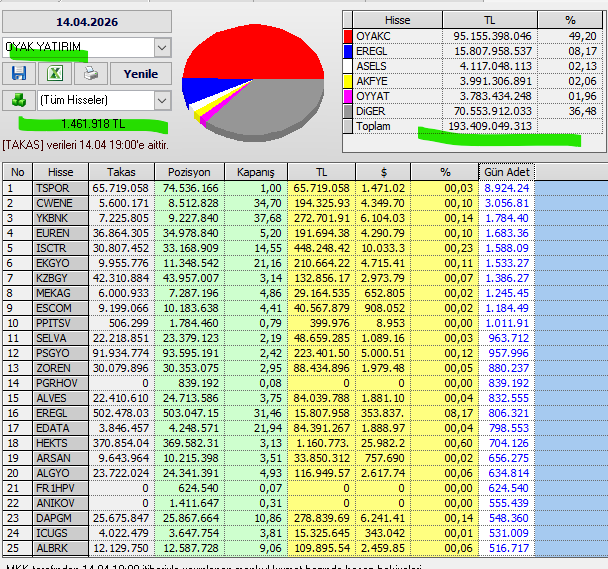Select the ALGYO stock cell

[60, 473]
